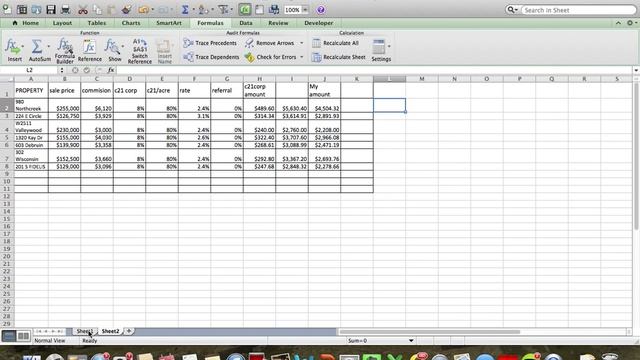Click the Help question mark icon
Screen dimensions: 640x360
tap(321, 9)
